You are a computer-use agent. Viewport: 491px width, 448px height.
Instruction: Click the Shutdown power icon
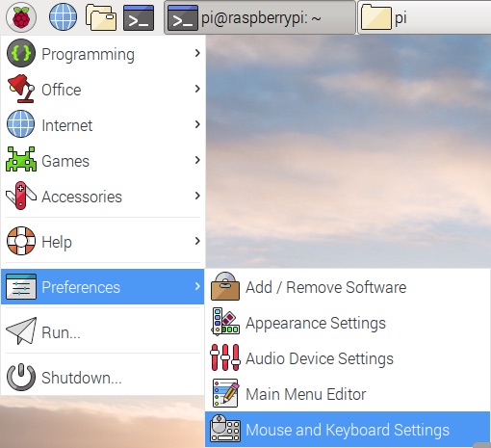21,377
